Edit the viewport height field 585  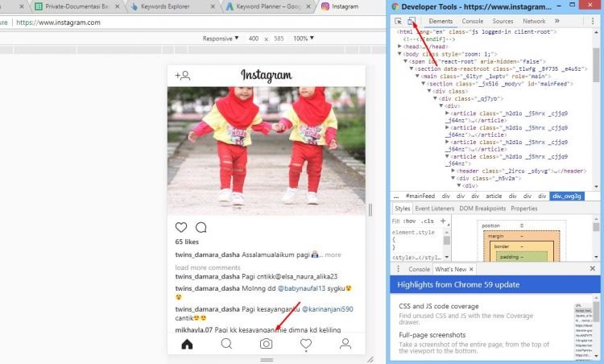pos(279,39)
